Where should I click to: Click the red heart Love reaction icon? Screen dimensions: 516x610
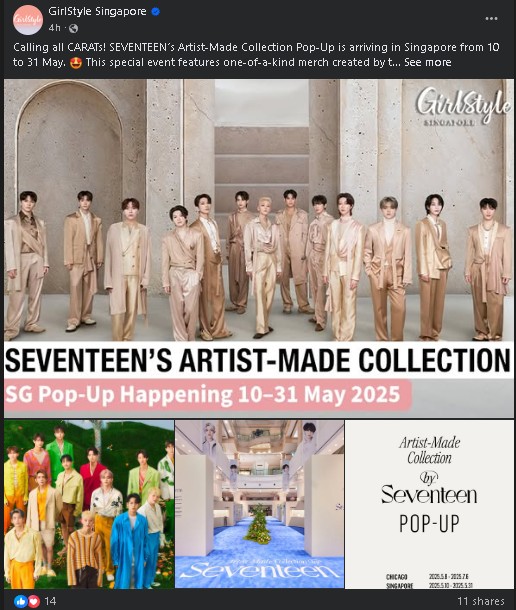34,601
